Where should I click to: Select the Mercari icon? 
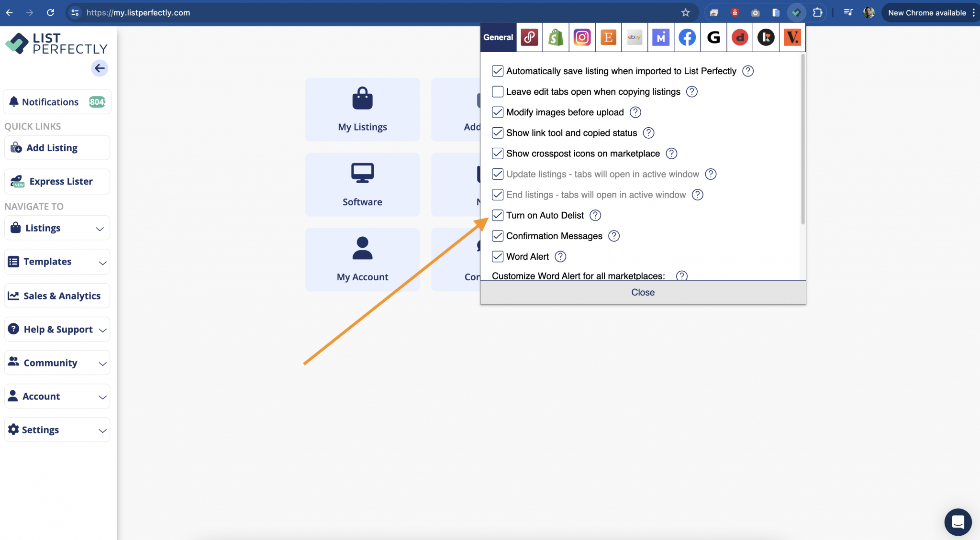pos(661,37)
